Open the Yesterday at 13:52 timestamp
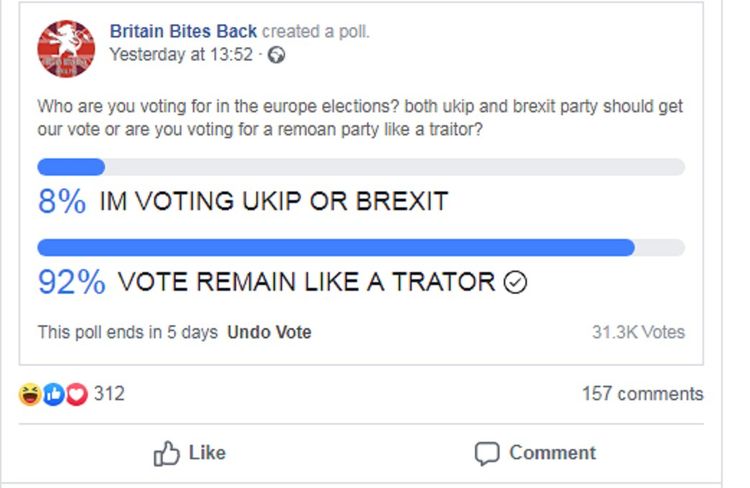The height and width of the screenshot is (488, 750). click(181, 55)
